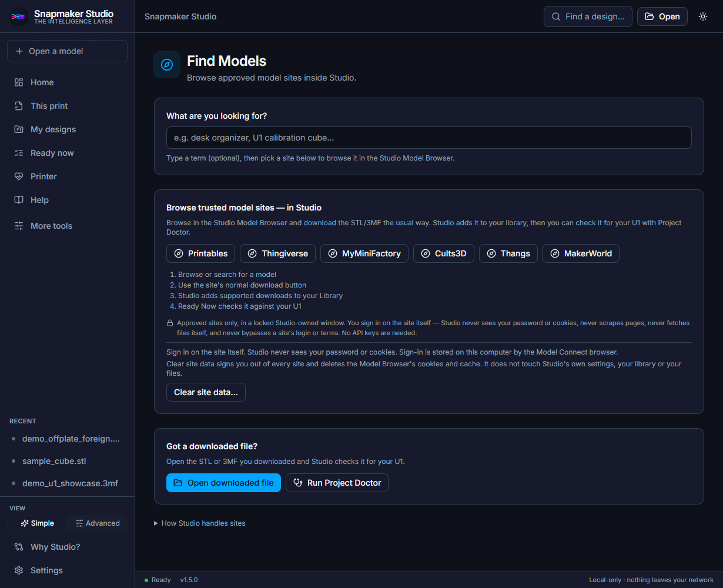723x588 pixels.
Task: Click the compass icon beside Find Models
Action: (x=167, y=65)
